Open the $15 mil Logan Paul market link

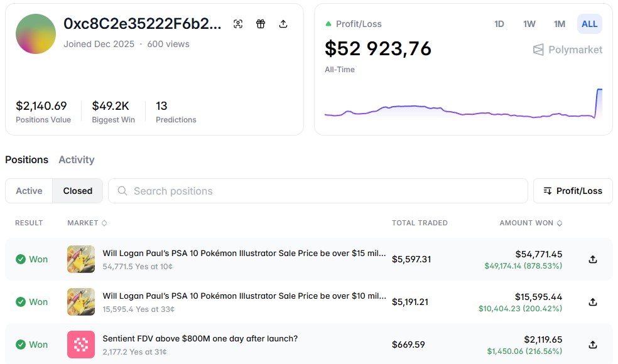coord(244,254)
